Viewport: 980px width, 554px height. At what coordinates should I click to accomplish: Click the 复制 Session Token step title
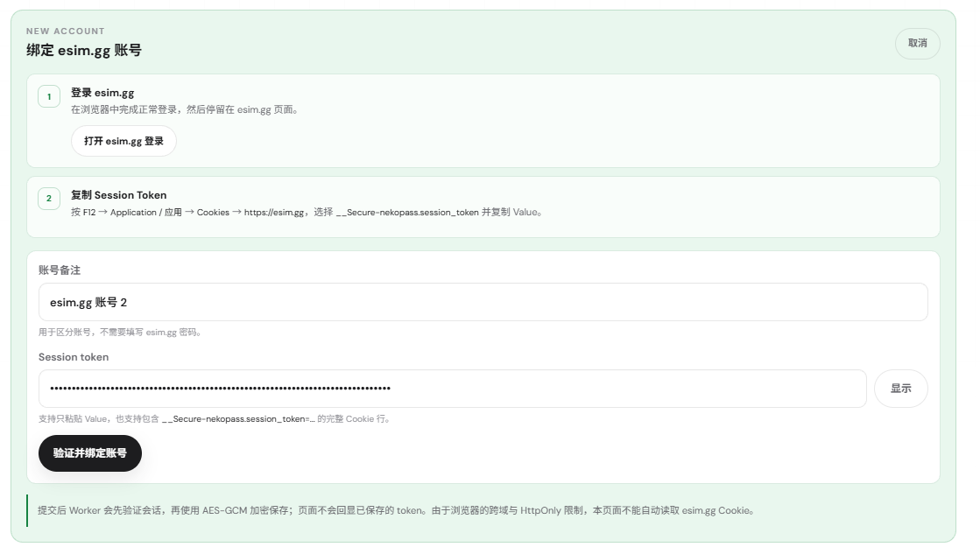tap(119, 195)
